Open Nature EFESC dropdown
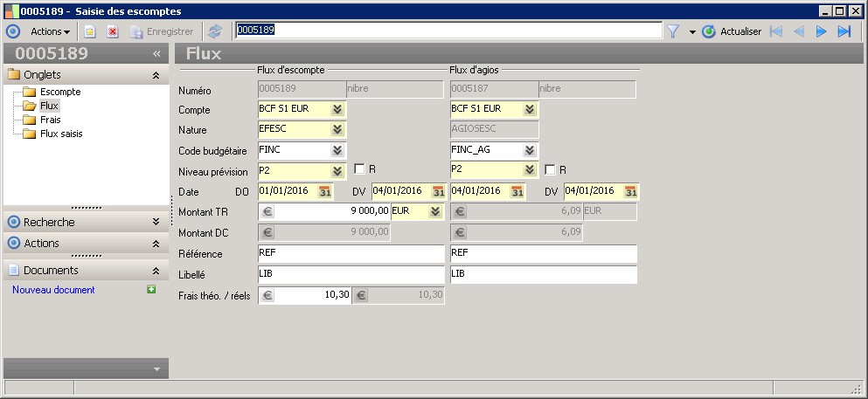This screenshot has width=868, height=399. pos(337,130)
